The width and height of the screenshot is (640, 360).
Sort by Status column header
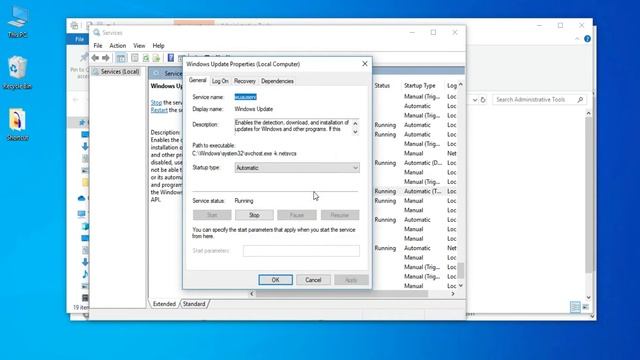[382, 86]
